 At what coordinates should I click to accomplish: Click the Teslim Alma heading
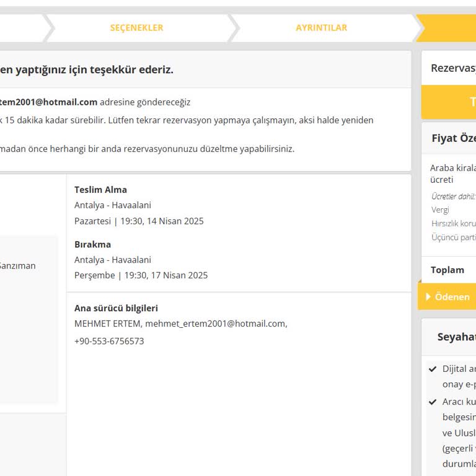(x=100, y=190)
